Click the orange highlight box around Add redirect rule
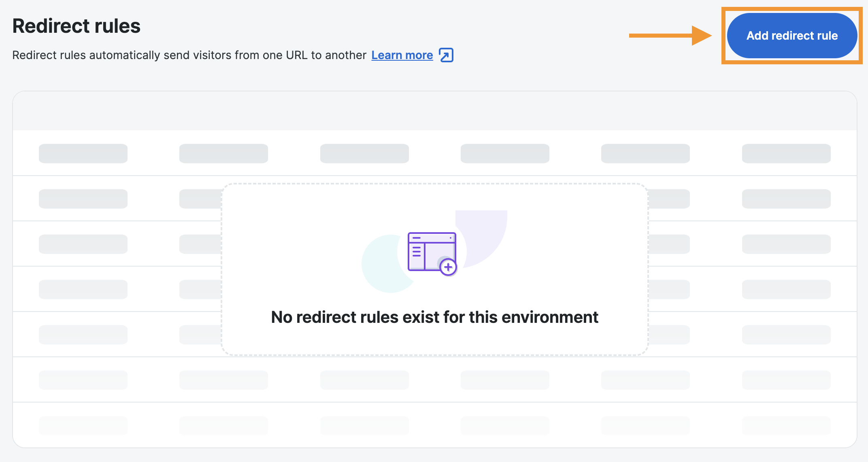Image resolution: width=868 pixels, height=462 pixels. point(792,8)
